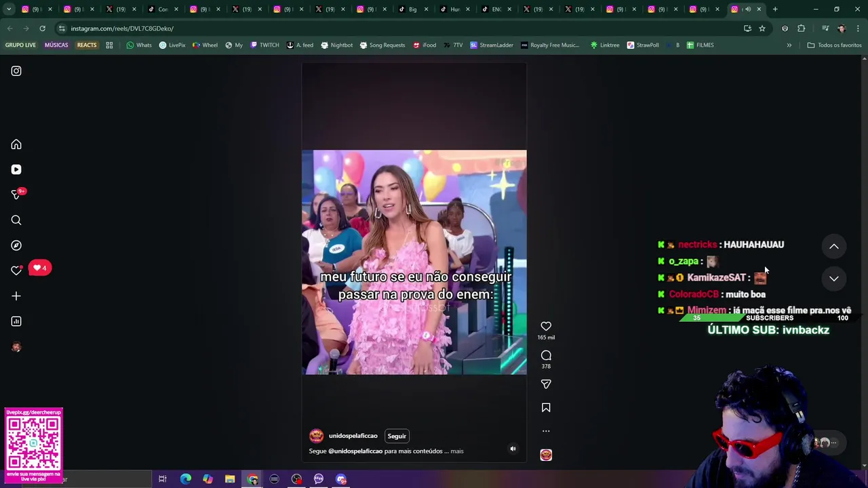Open Chrome menu three dots
The width and height of the screenshot is (868, 488).
pos(859,28)
